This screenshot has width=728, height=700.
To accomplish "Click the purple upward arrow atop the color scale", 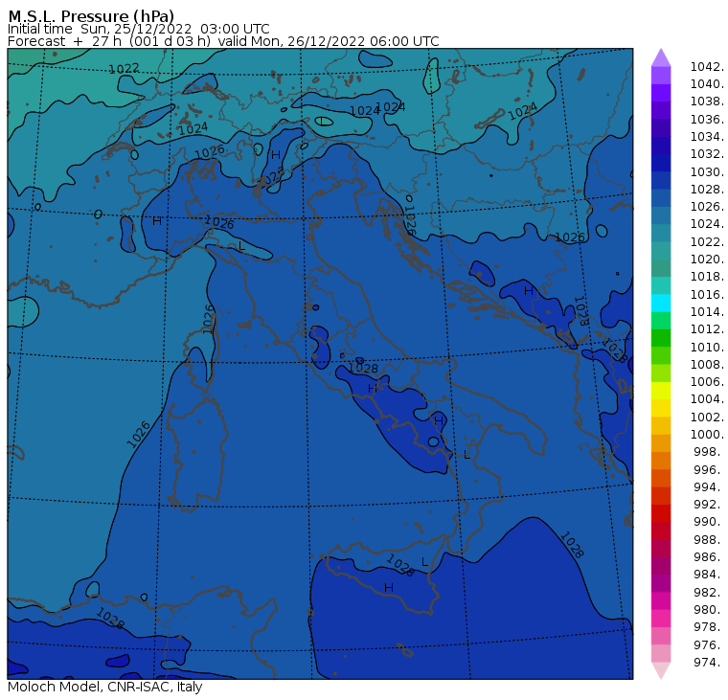I will click(661, 57).
